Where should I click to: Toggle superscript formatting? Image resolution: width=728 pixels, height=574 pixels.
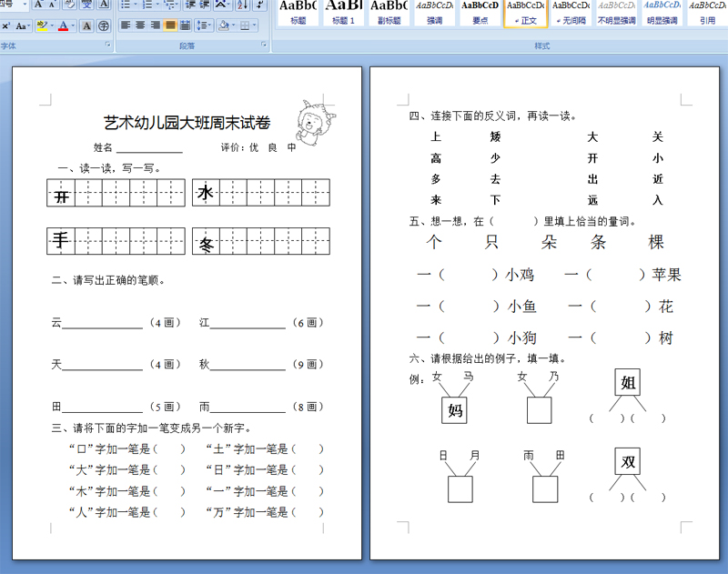(x=5, y=26)
